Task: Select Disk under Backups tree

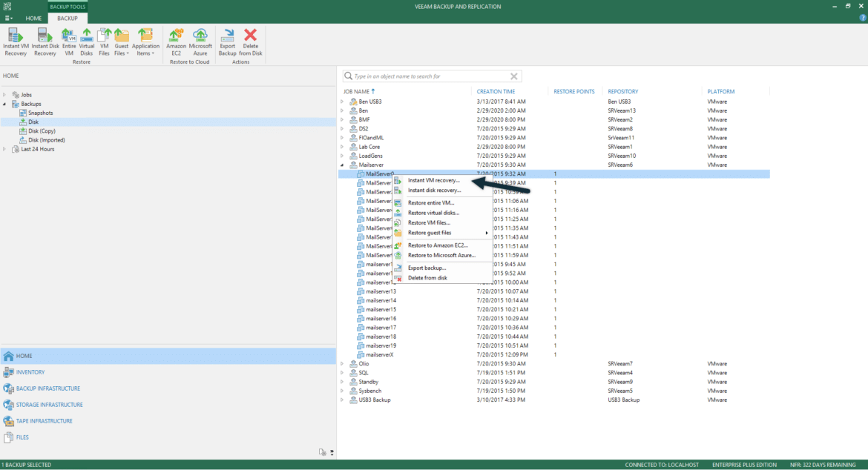Action: [x=33, y=122]
